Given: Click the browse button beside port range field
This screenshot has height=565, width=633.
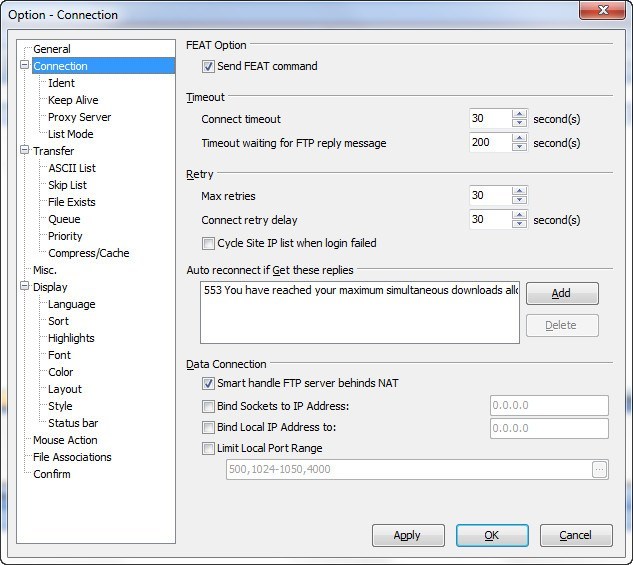Looking at the screenshot, I should tap(599, 469).
